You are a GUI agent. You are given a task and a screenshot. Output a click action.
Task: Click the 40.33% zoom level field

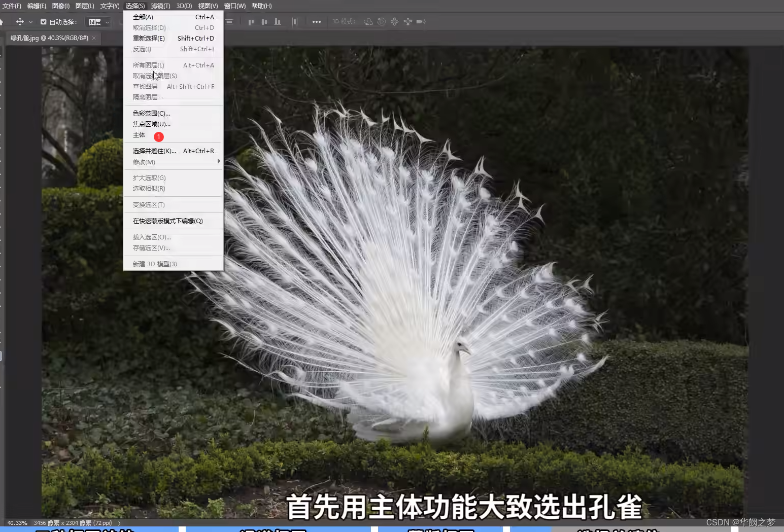point(17,523)
